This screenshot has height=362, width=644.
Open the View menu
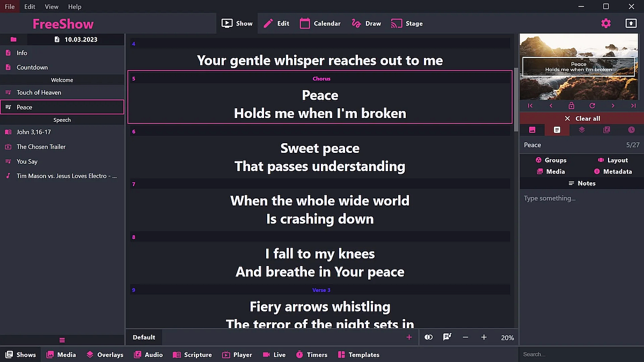(52, 6)
